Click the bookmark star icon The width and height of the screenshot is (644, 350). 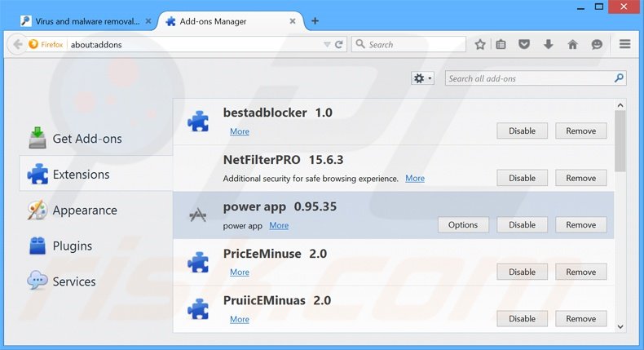pos(479,44)
